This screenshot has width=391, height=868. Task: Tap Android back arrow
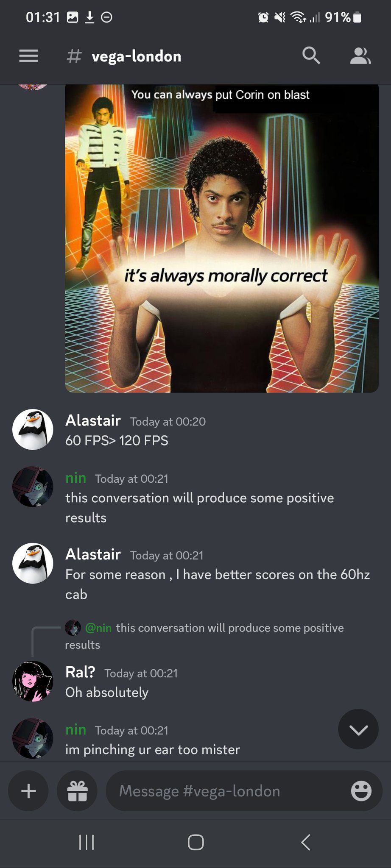(x=305, y=842)
